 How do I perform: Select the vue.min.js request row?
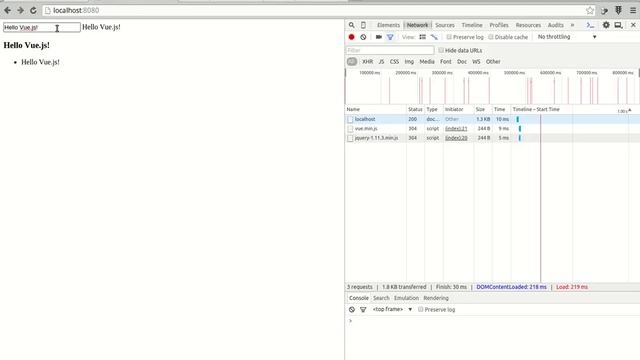click(492, 129)
